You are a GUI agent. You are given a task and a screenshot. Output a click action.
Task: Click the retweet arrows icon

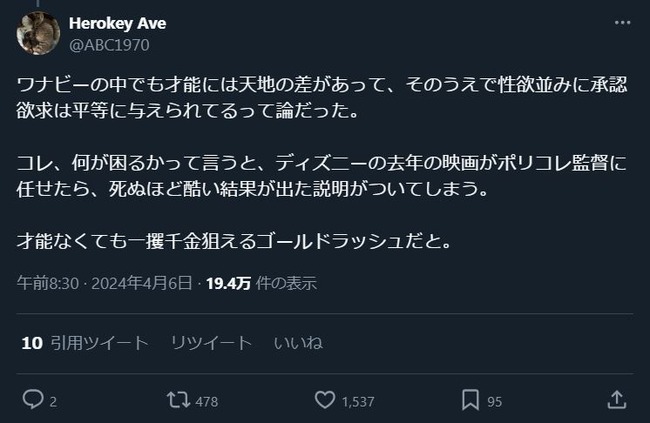coord(178,400)
